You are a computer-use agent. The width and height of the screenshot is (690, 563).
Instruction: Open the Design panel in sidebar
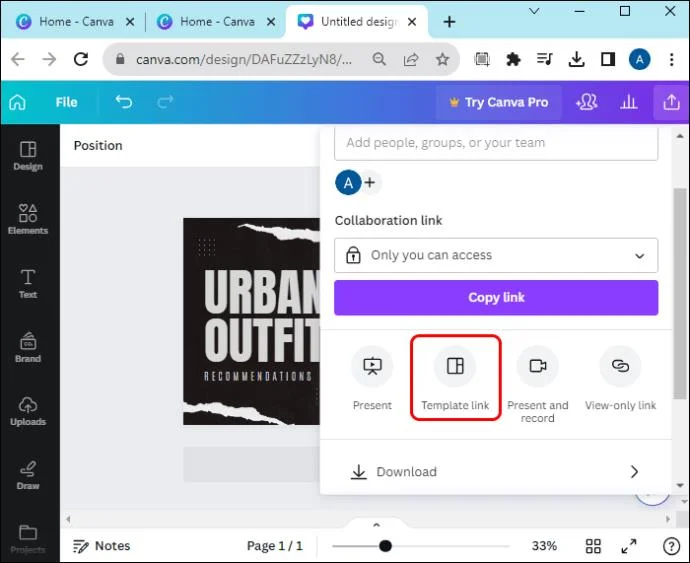(x=28, y=156)
